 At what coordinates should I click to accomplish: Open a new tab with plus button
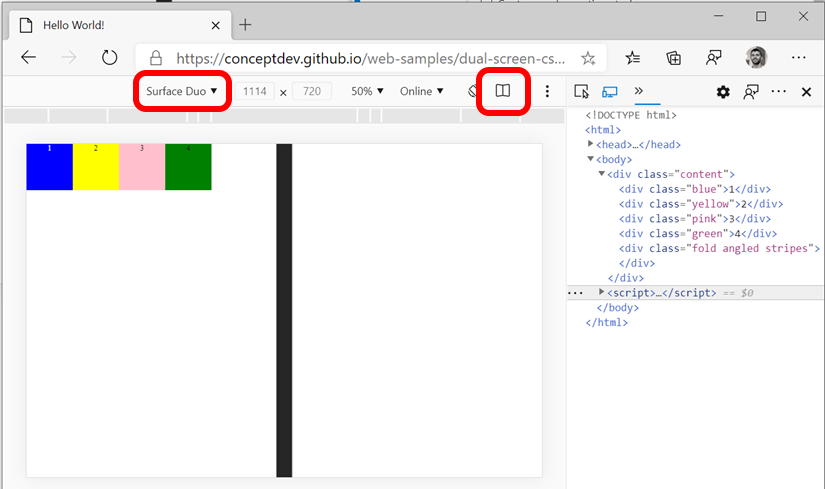[245, 25]
